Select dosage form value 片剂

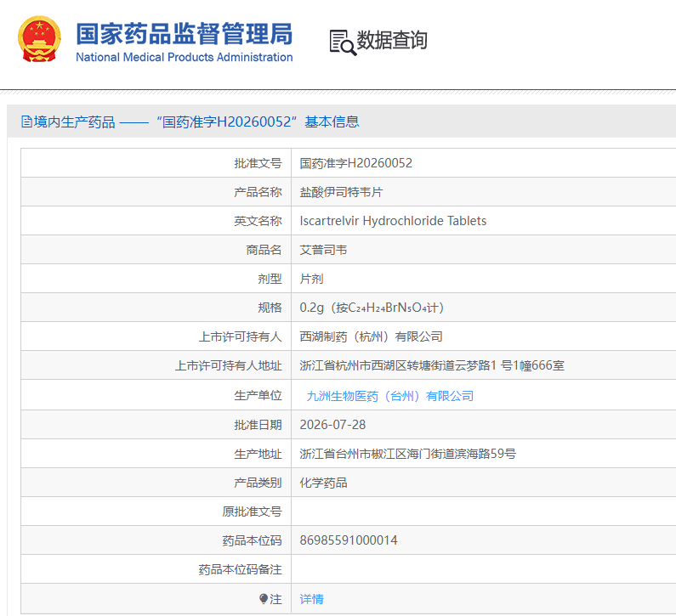click(311, 279)
